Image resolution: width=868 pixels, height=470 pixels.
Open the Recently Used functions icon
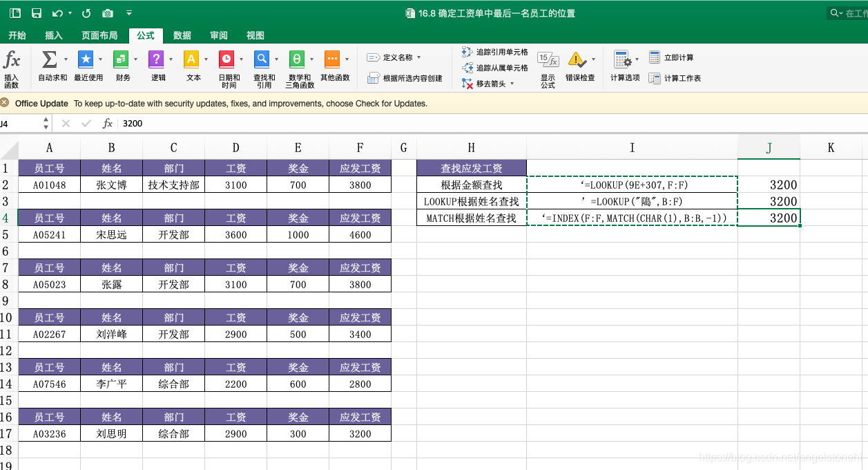86,59
